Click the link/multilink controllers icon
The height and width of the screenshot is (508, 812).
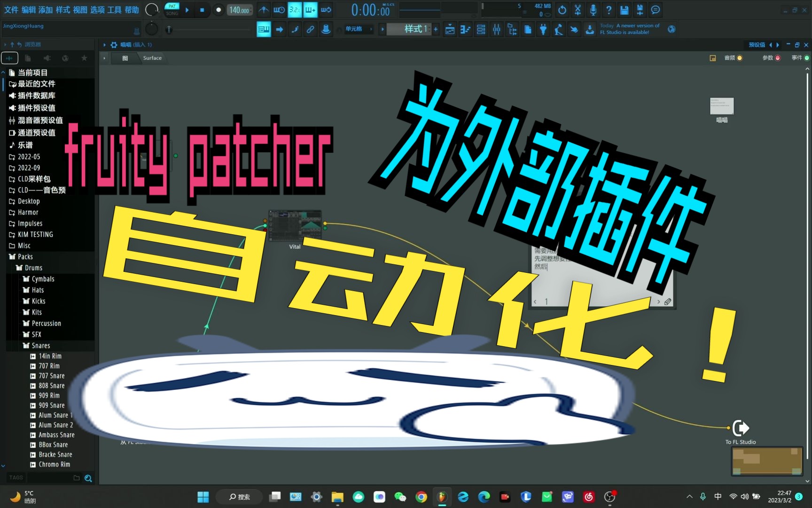pos(311,29)
